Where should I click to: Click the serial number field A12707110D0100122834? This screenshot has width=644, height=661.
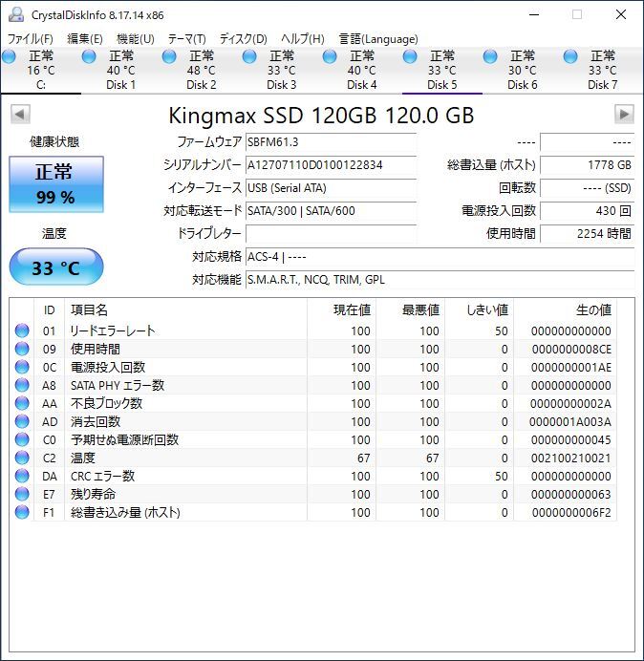click(331, 165)
